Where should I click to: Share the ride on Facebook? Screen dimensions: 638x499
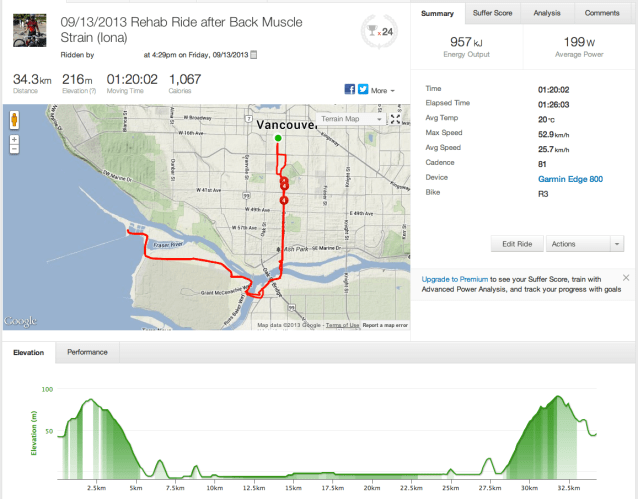(350, 89)
